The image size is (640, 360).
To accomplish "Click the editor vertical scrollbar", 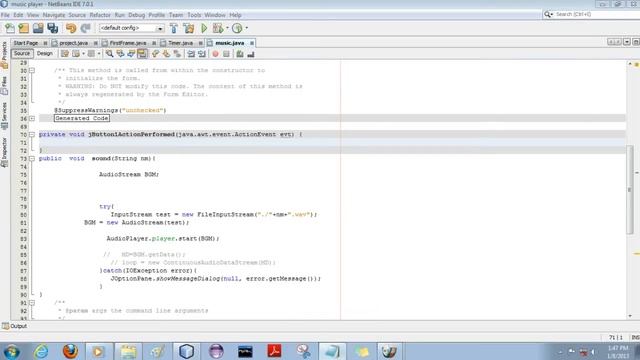I will [630, 189].
